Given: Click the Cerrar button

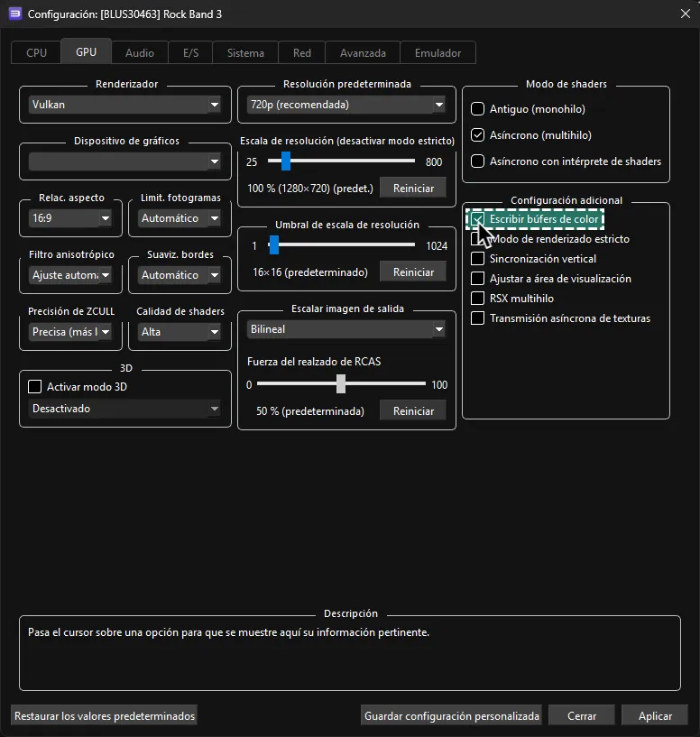Looking at the screenshot, I should pyautogui.click(x=582, y=716).
